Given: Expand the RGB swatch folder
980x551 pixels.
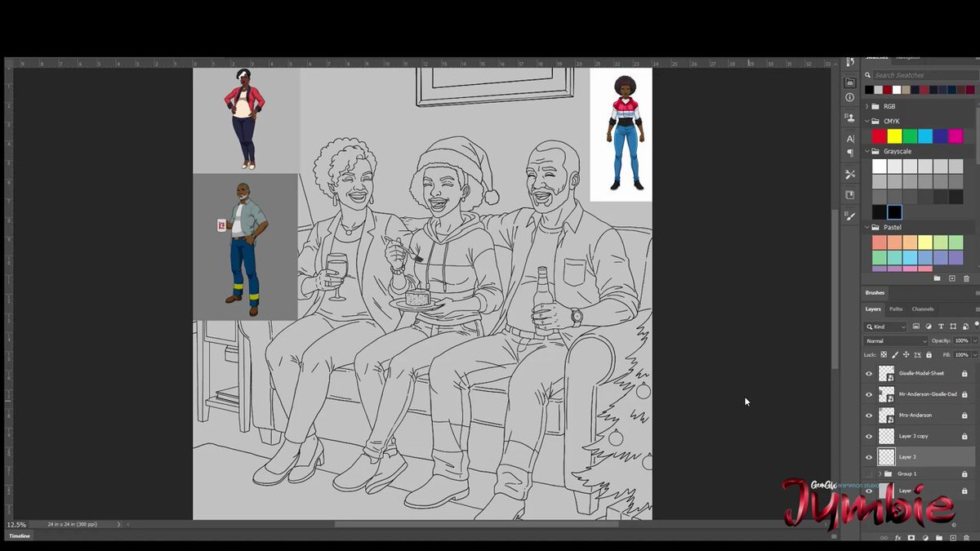Looking at the screenshot, I should 866,106.
